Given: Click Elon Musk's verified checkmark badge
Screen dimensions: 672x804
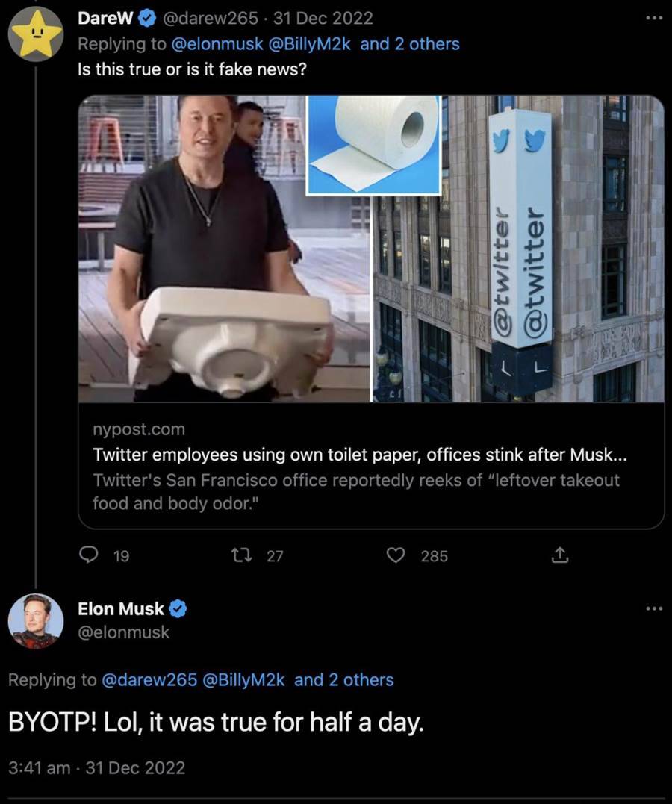Looking at the screenshot, I should tap(178, 609).
